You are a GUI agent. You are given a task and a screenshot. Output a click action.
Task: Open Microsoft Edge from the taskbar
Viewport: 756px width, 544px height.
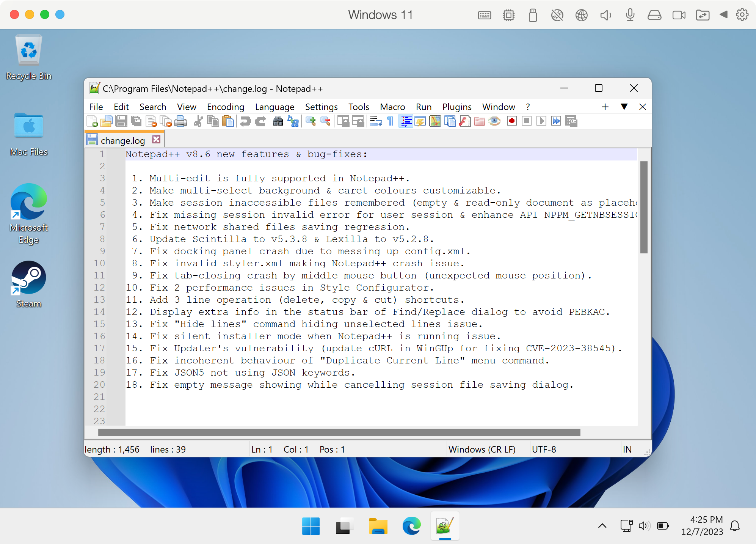pyautogui.click(x=411, y=526)
